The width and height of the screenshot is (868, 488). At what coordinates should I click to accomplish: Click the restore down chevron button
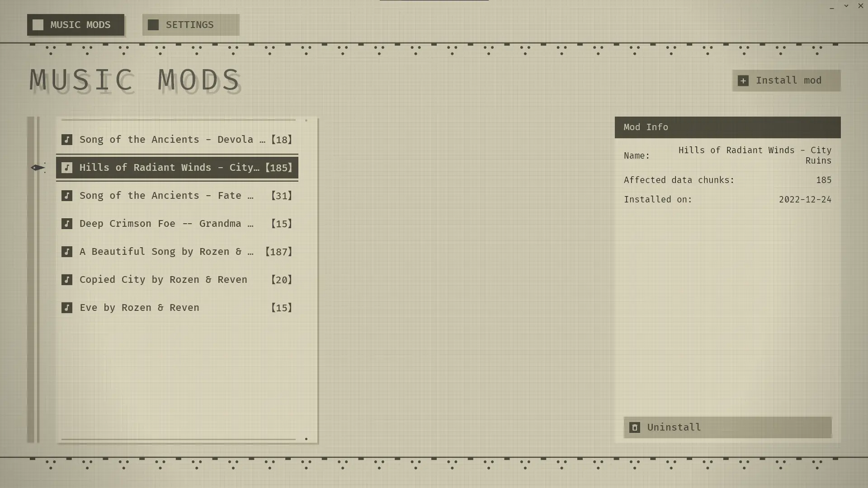tap(846, 6)
